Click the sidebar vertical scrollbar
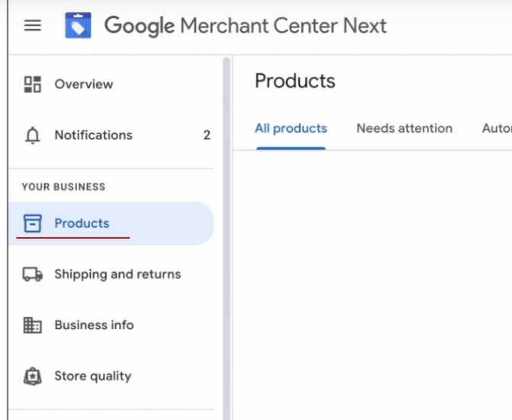Image resolution: width=512 pixels, height=420 pixels. pyautogui.click(x=226, y=229)
